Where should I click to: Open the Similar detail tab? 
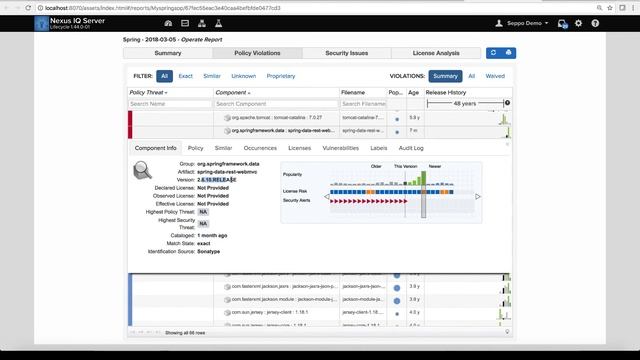pyautogui.click(x=223, y=148)
